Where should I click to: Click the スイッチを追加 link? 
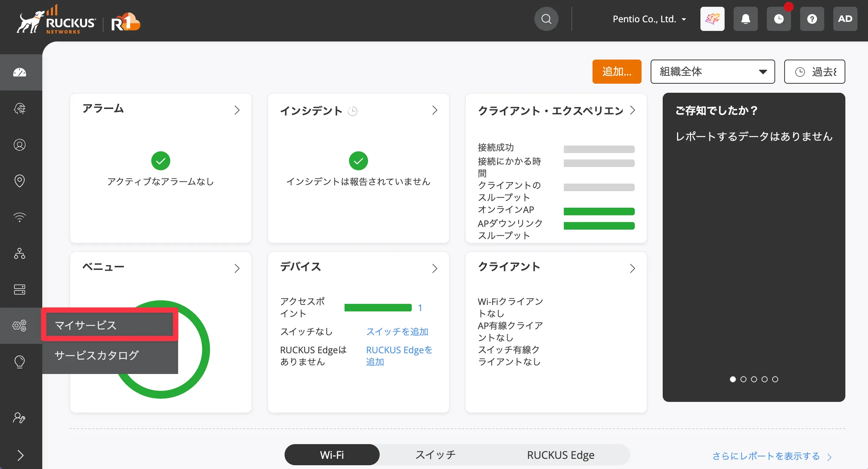(397, 332)
